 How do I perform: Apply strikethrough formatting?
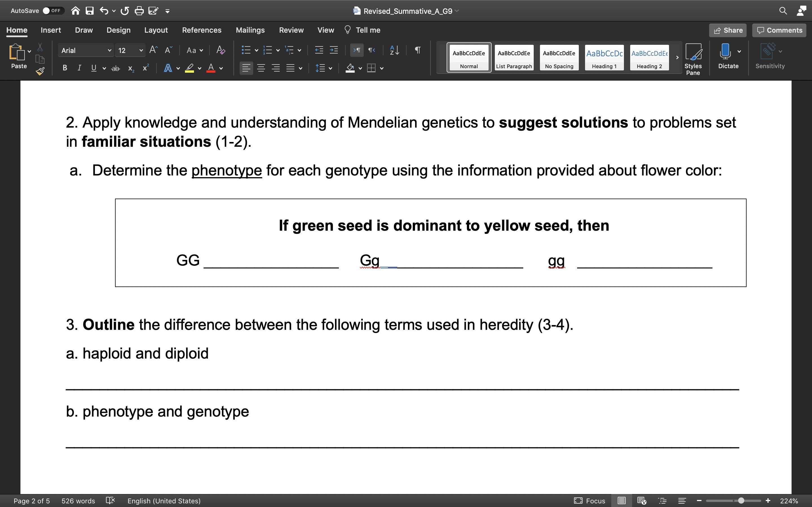pos(115,68)
